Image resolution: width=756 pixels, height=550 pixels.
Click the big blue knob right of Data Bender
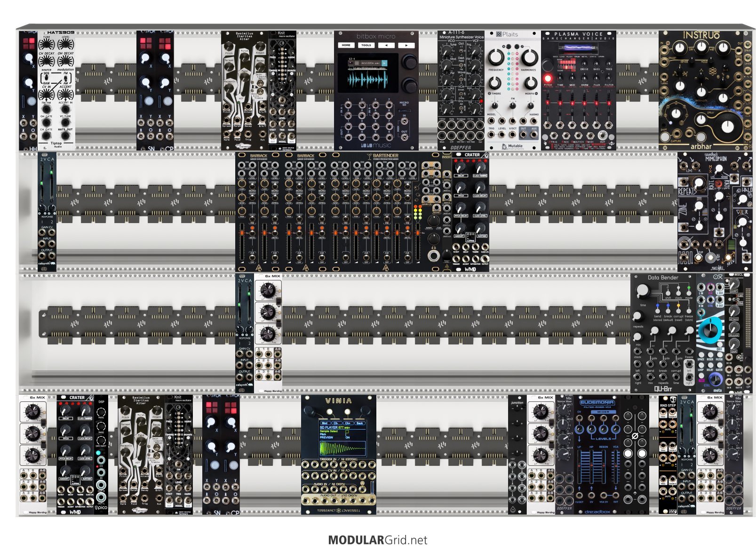(711, 330)
